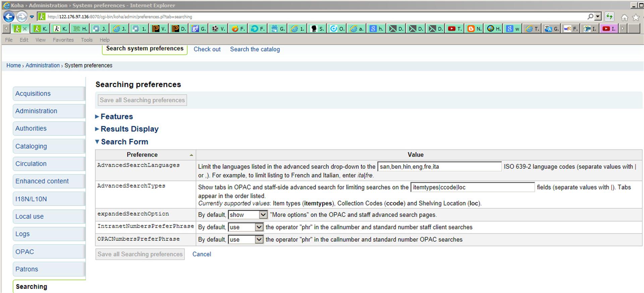Open the File menu
Screen dimensions: 644x293
pos(9,40)
